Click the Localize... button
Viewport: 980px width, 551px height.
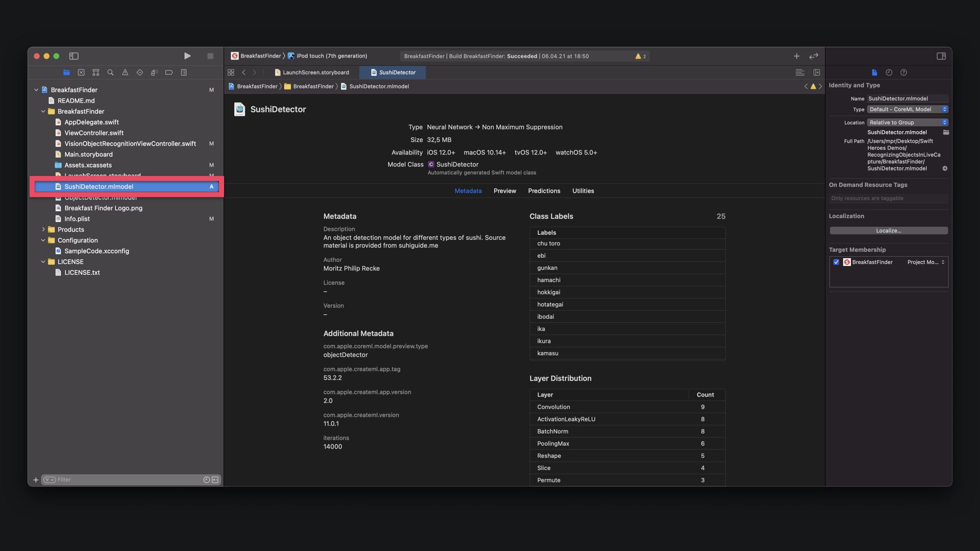tap(888, 231)
